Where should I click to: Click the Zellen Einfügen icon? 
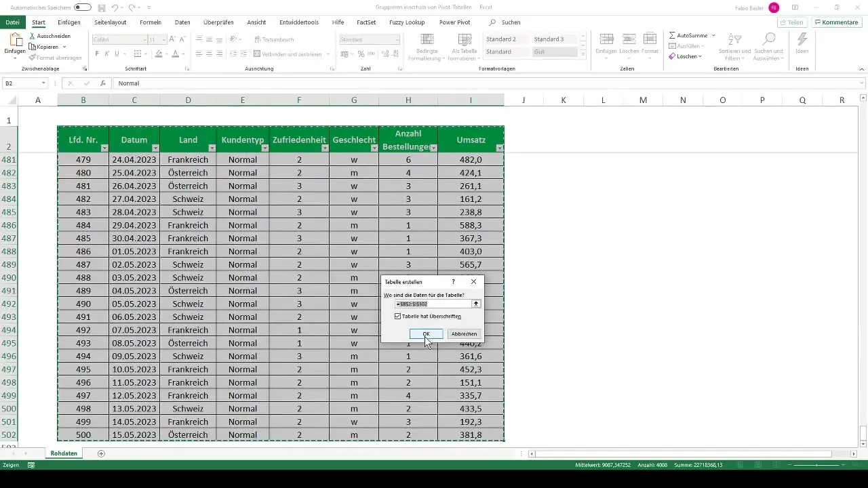pos(607,39)
